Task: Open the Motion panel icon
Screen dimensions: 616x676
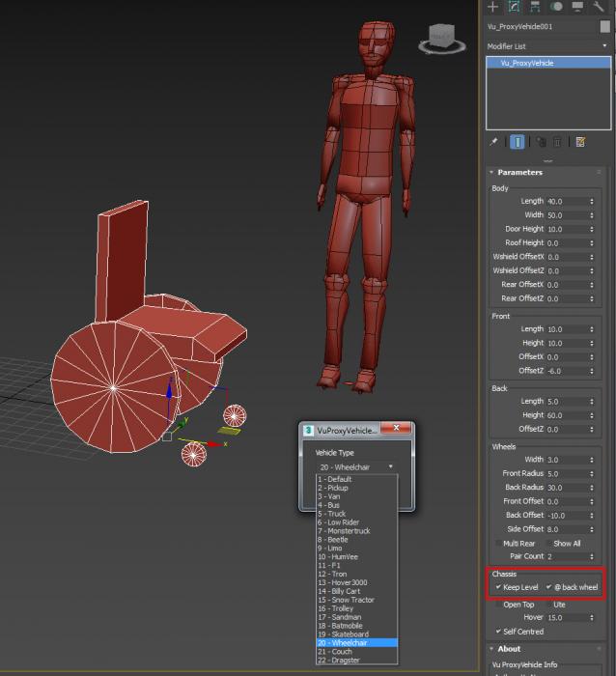Action: coord(557,7)
